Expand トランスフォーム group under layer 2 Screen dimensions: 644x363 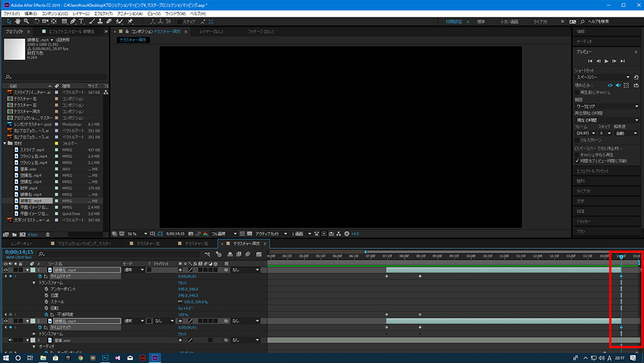pos(33,333)
